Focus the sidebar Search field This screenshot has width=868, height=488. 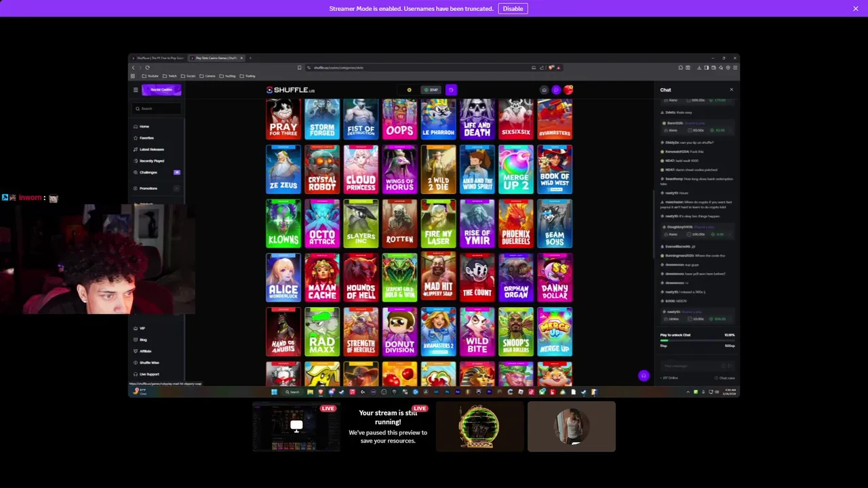(x=158, y=108)
